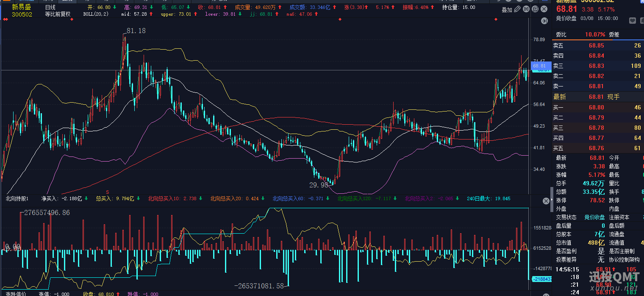
Task: Click the 14:56:15 tick trade row
Action: [x=597, y=269]
